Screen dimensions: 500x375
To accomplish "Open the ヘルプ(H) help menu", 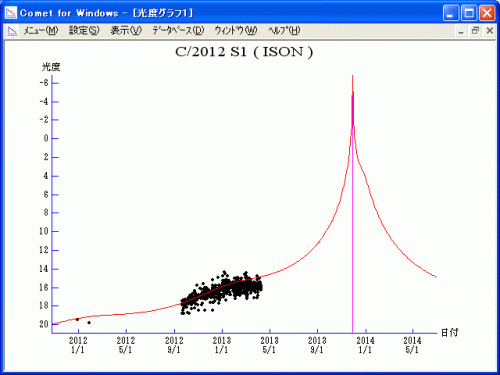I will click(x=284, y=31).
